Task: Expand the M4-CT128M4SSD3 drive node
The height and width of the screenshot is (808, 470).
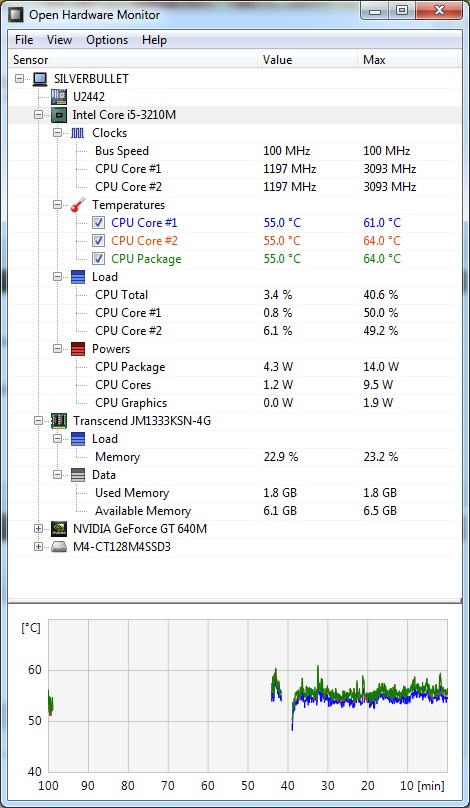Action: coord(38,547)
